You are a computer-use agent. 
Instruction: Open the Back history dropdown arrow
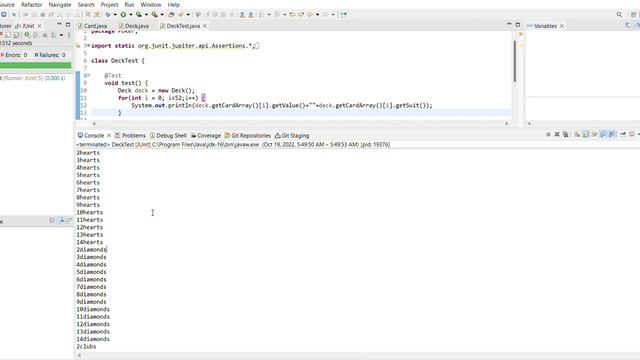click(x=317, y=14)
